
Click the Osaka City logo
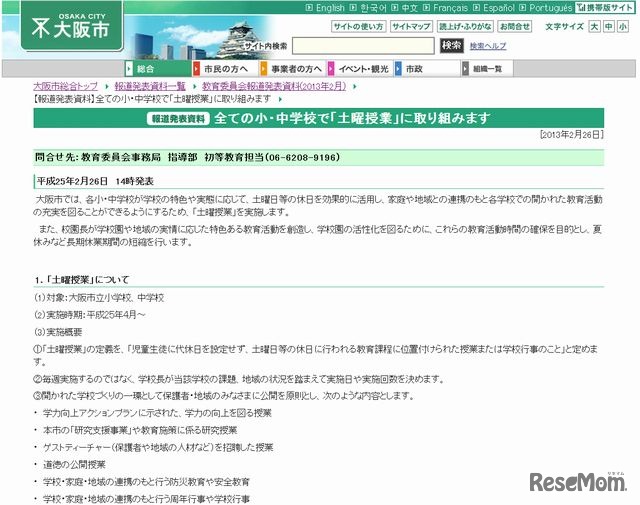click(72, 26)
